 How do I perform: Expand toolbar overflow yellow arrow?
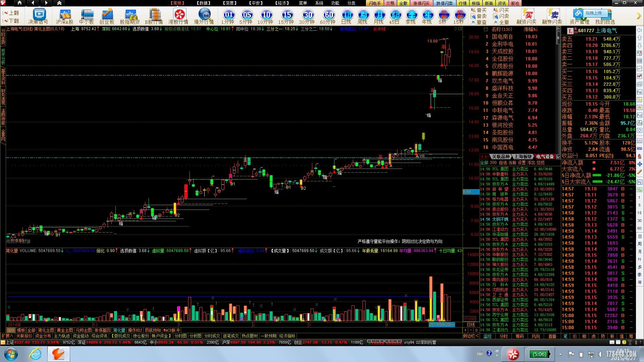point(638,16)
